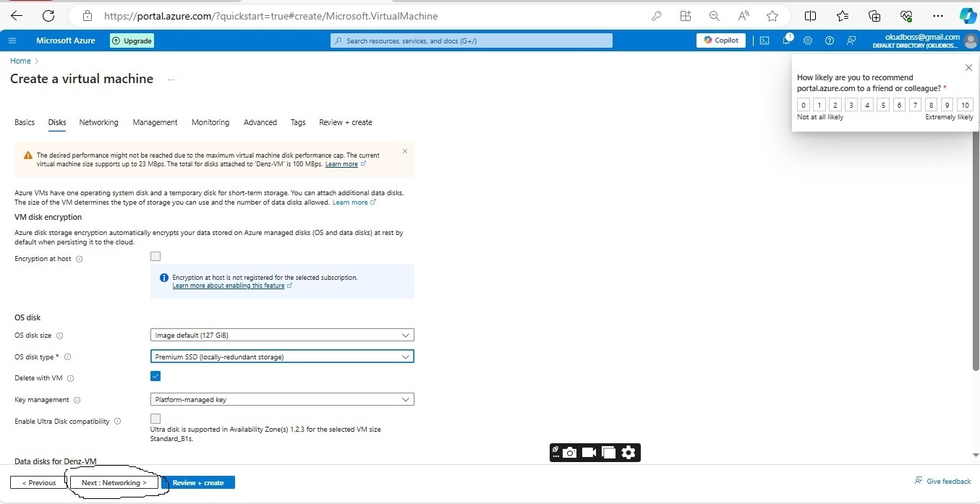The height and width of the screenshot is (504, 980).
Task: Open Azure notifications bell
Action: point(786,40)
